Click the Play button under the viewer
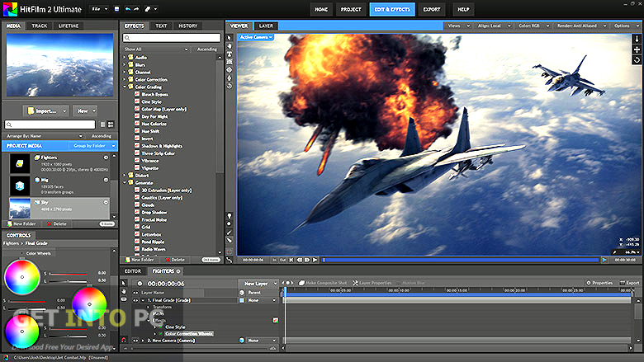The image size is (644, 362). 315,260
